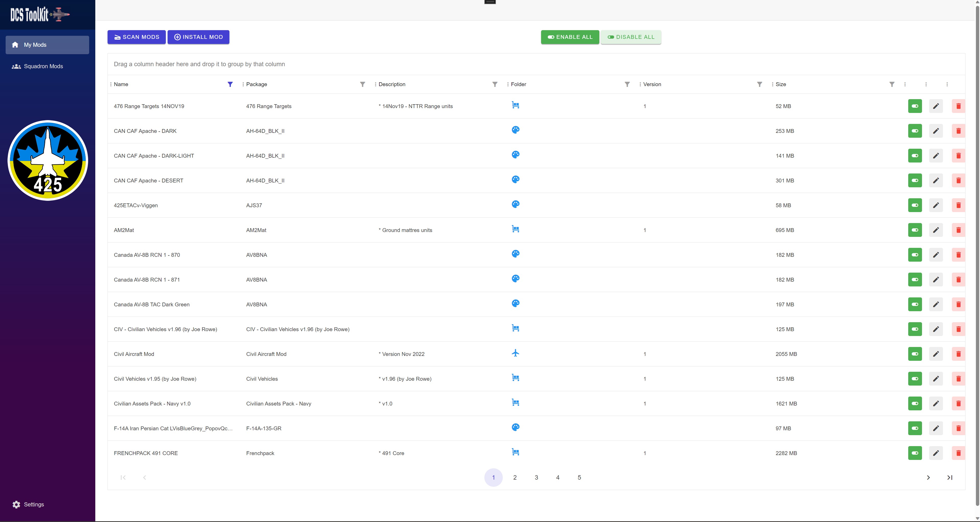Delete the Civil Aircraft Mod entry

click(958, 354)
